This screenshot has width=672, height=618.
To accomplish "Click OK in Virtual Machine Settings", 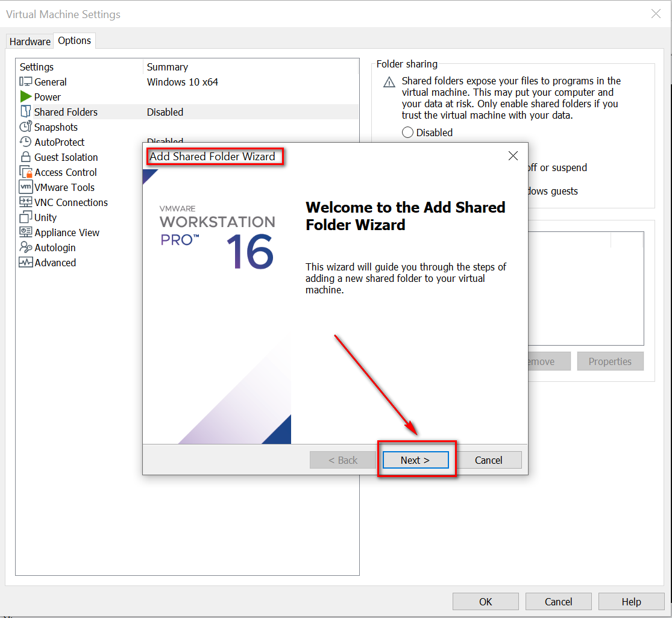I will (486, 602).
